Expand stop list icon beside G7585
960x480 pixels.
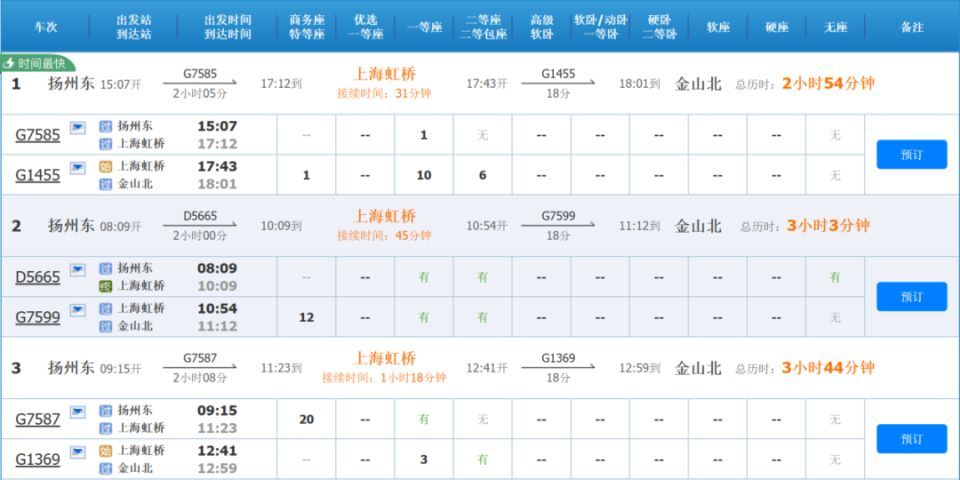(x=78, y=128)
